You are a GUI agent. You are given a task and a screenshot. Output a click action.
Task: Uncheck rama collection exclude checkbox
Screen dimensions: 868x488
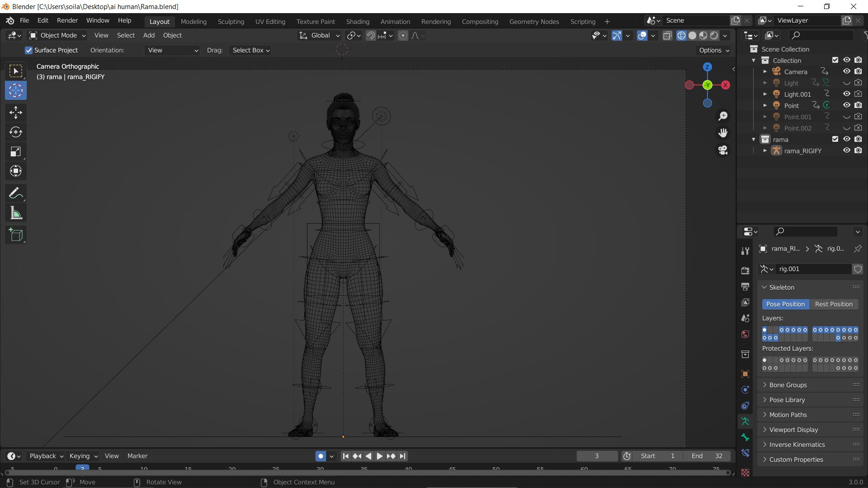coord(835,139)
